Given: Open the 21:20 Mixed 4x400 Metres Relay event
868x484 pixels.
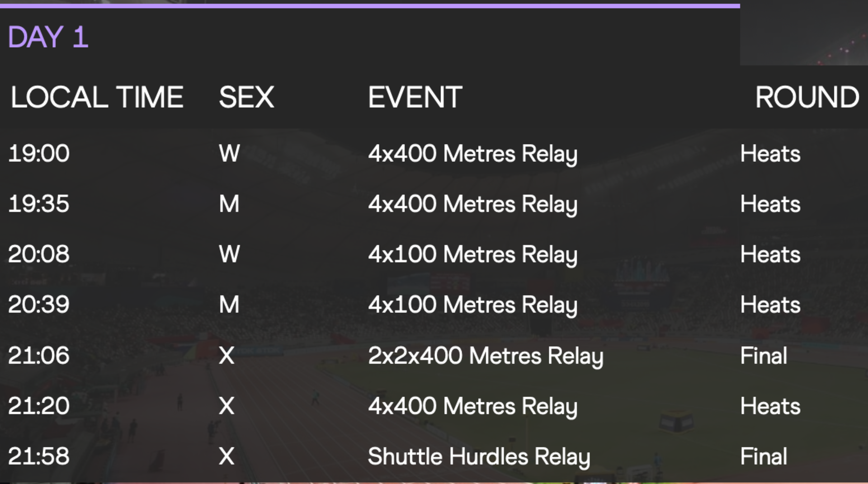Looking at the screenshot, I should 473,406.
